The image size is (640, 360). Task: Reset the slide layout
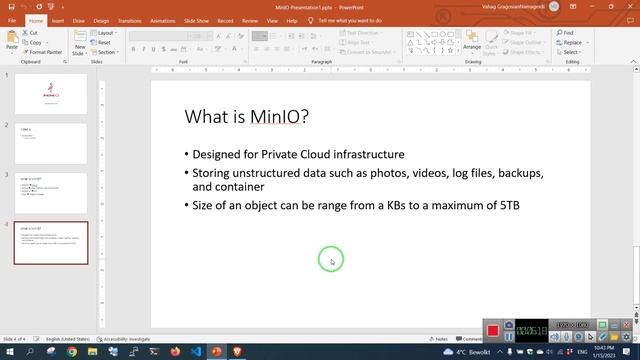click(x=100, y=42)
